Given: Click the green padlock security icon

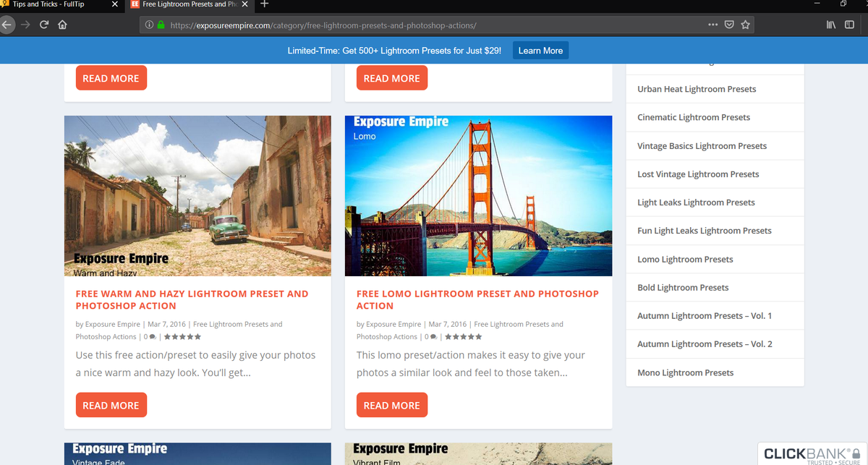Looking at the screenshot, I should (161, 25).
